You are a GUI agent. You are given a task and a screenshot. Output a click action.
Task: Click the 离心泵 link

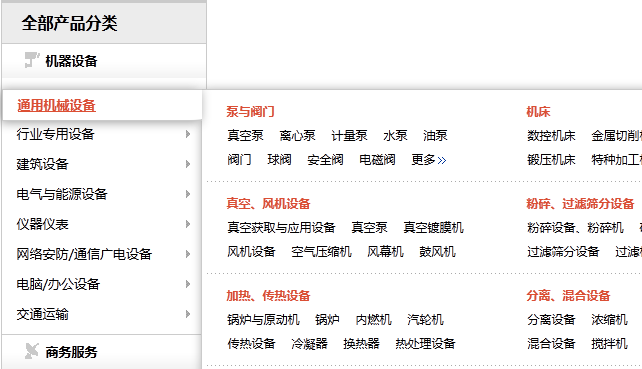[298, 136]
